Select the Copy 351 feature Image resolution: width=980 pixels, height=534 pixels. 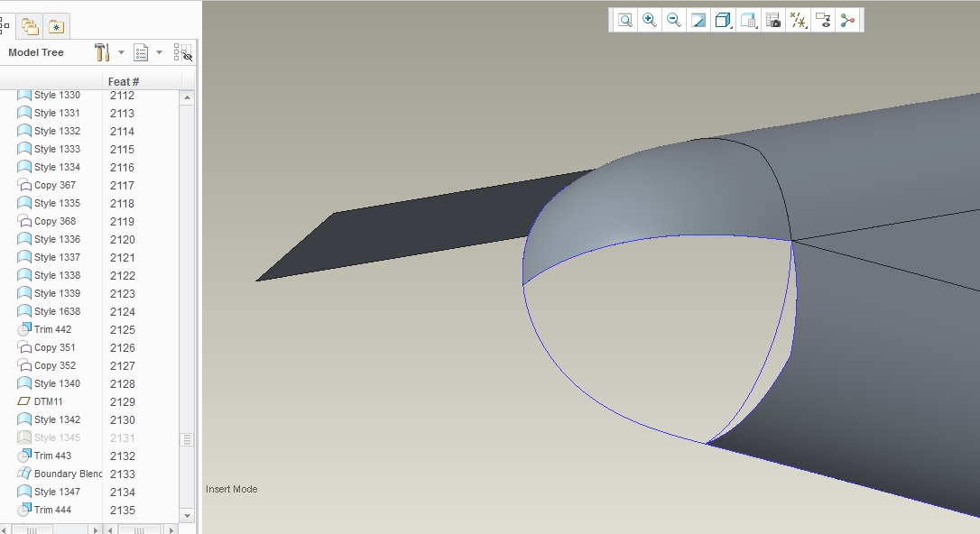[55, 348]
